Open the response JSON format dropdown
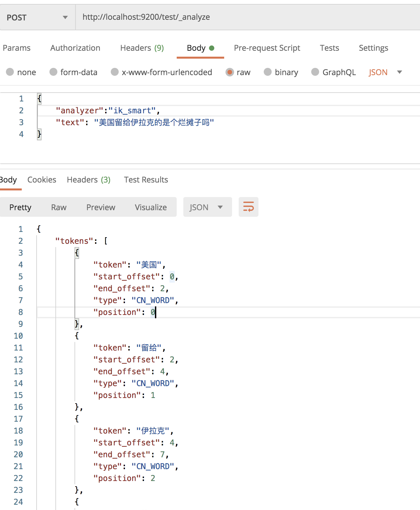This screenshot has height=510, width=420. [207, 207]
